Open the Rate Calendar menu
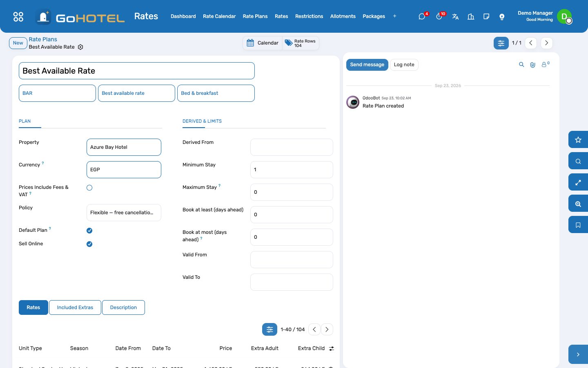Image resolution: width=588 pixels, height=368 pixels. pyautogui.click(x=219, y=16)
